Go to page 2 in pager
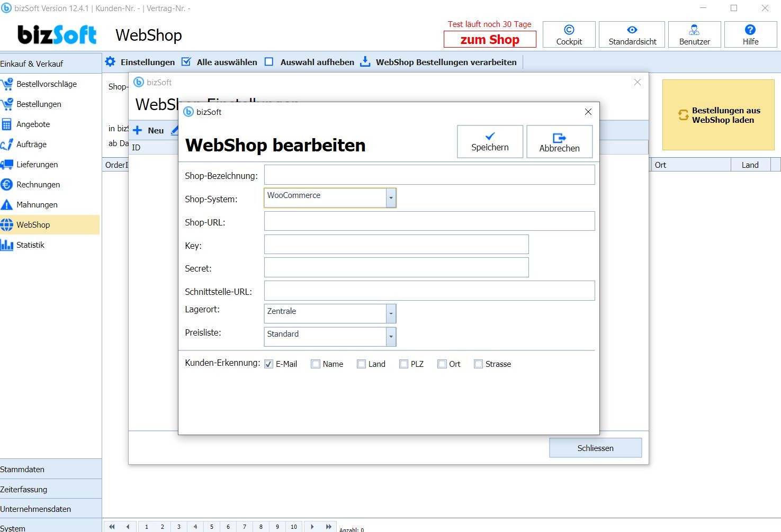Viewport: 781px width, 532px height. (163, 527)
